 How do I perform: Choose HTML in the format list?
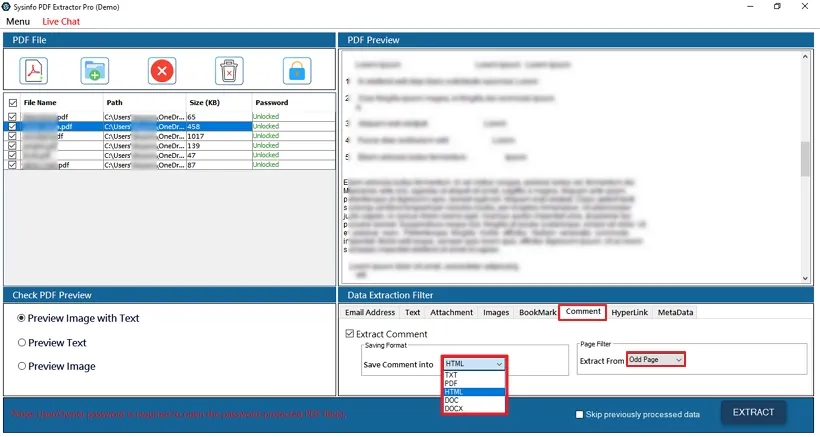click(474, 392)
